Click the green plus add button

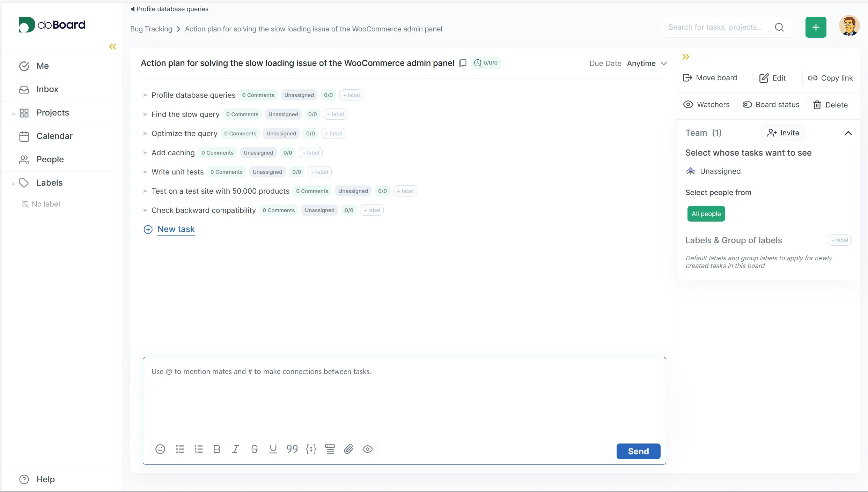[816, 27]
